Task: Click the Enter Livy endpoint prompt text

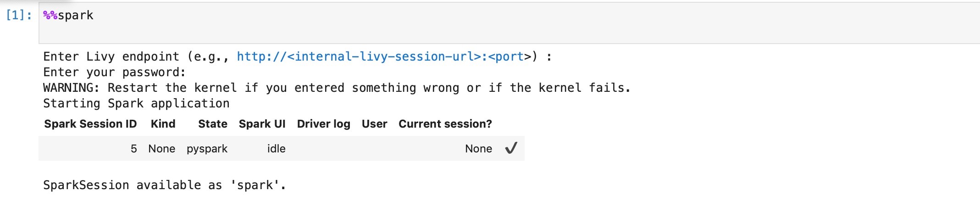Action: [111, 56]
